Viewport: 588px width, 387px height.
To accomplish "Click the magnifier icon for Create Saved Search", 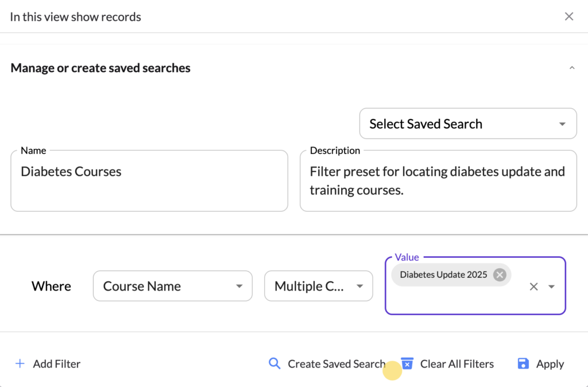I will [274, 363].
